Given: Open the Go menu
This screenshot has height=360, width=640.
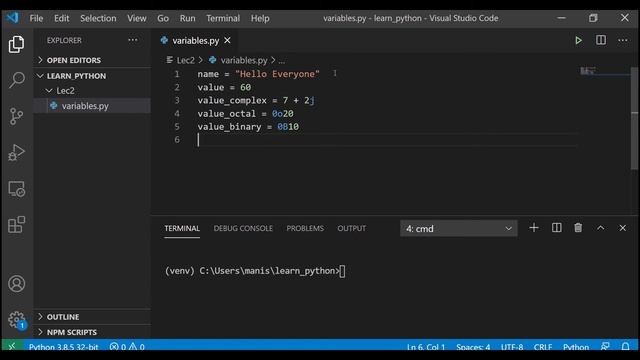Looking at the screenshot, I should point(163,18).
